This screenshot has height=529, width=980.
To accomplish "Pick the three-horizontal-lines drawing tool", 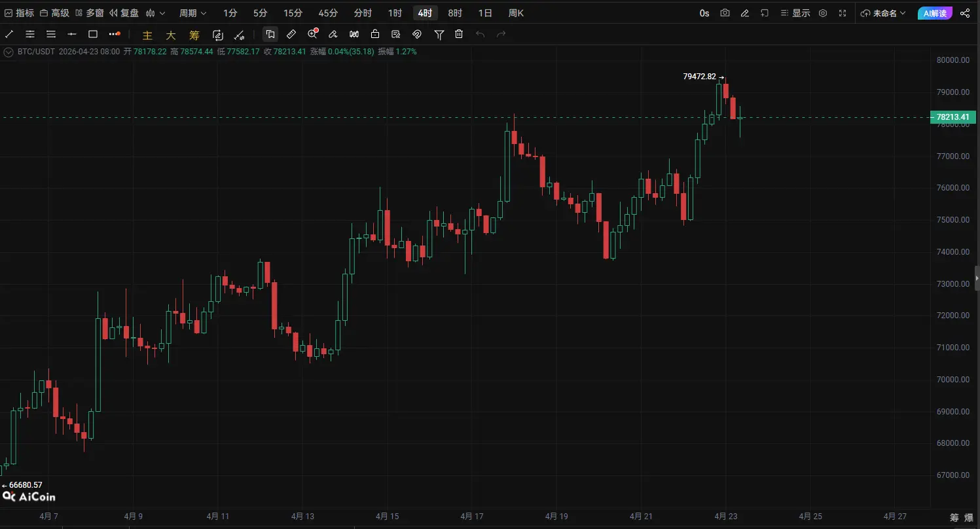I will (x=51, y=34).
